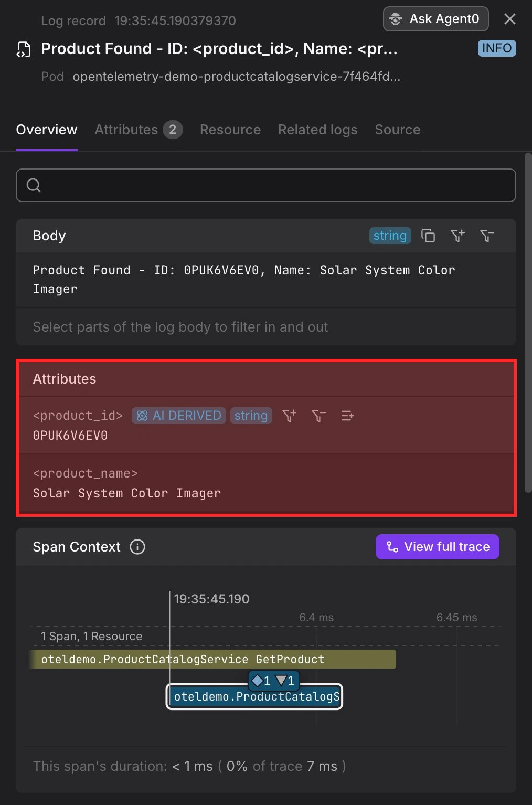Click the product_id string type badge
532x805 pixels.
[x=251, y=416]
